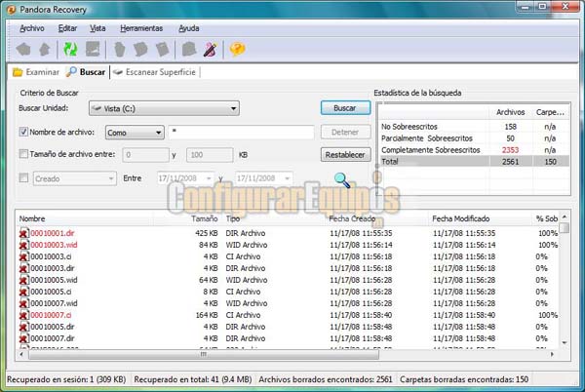Viewport: 585px width, 392px height.
Task: Open the Creado date-type dropdown
Action: coord(75,178)
